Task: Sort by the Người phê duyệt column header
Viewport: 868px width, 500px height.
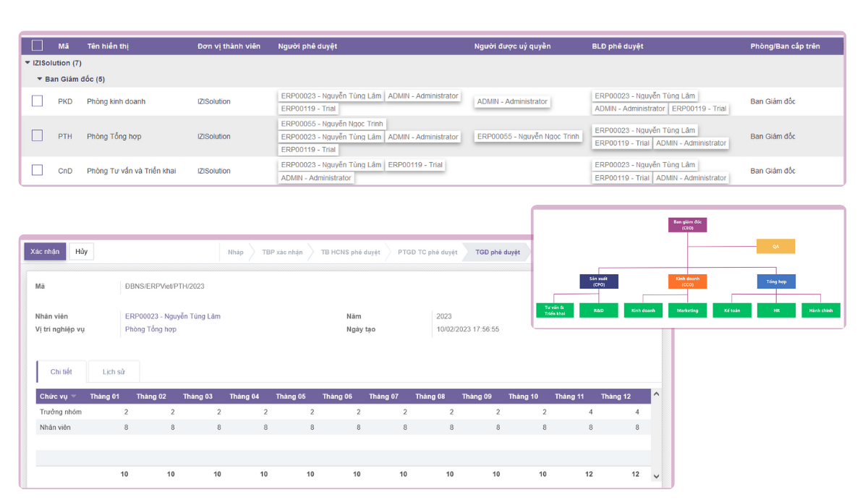Action: click(307, 46)
